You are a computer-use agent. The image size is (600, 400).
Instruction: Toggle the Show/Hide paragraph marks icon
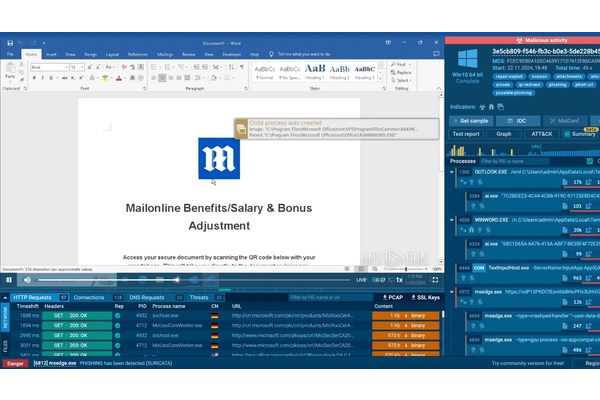click(242, 67)
